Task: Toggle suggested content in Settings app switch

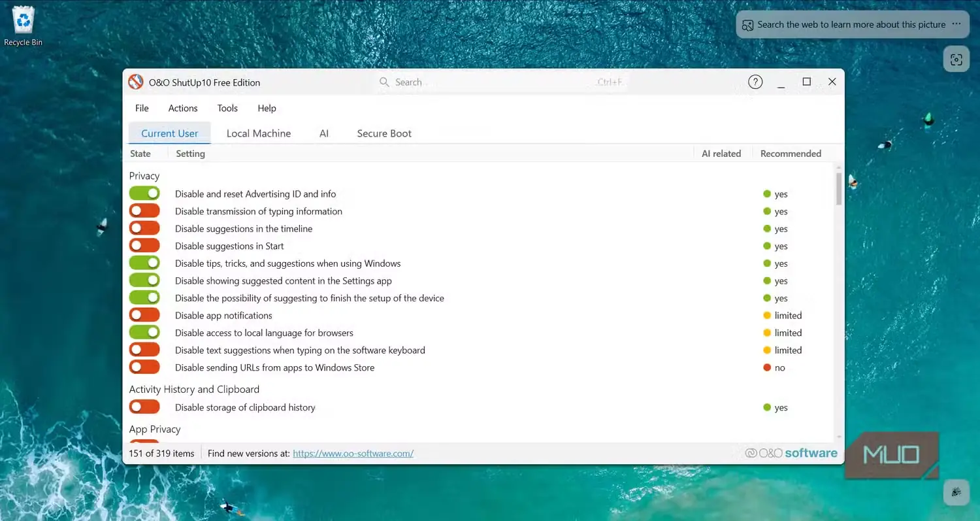Action: (x=144, y=280)
